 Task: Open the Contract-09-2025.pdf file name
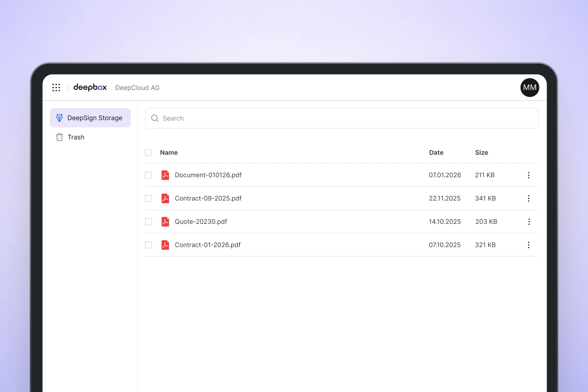click(x=208, y=198)
